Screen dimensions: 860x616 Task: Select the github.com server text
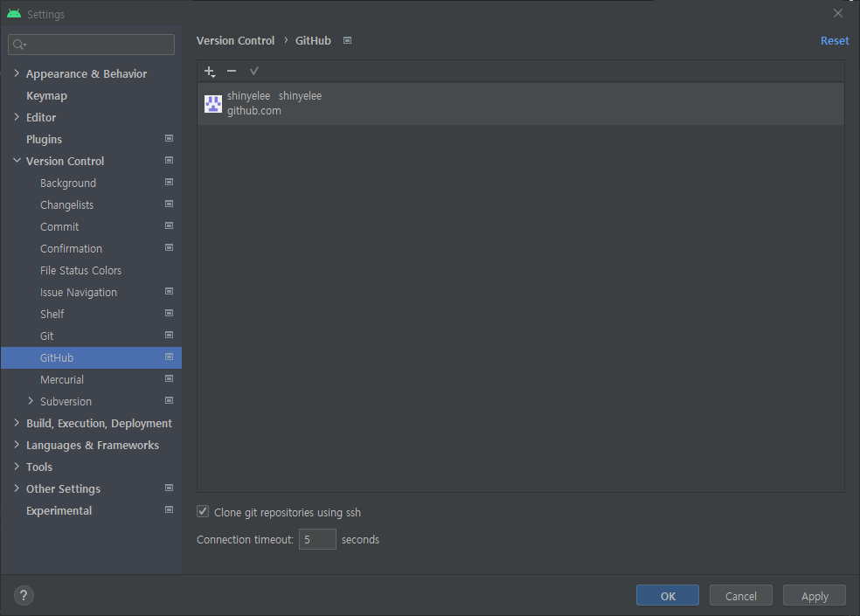254,111
